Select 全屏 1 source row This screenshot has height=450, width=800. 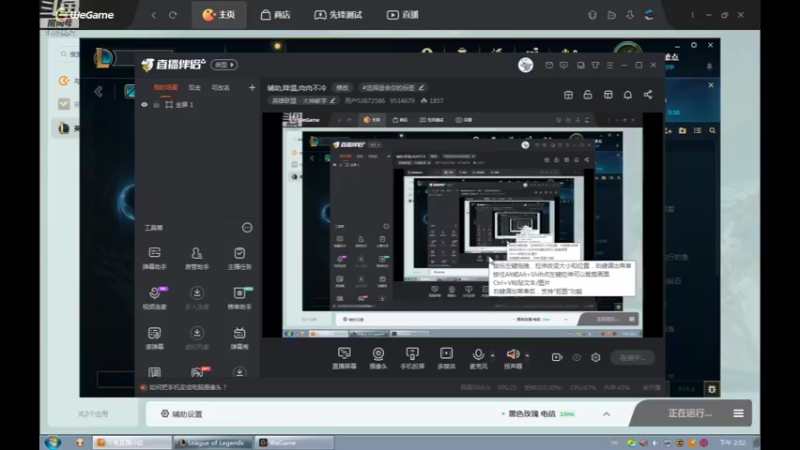(198, 105)
